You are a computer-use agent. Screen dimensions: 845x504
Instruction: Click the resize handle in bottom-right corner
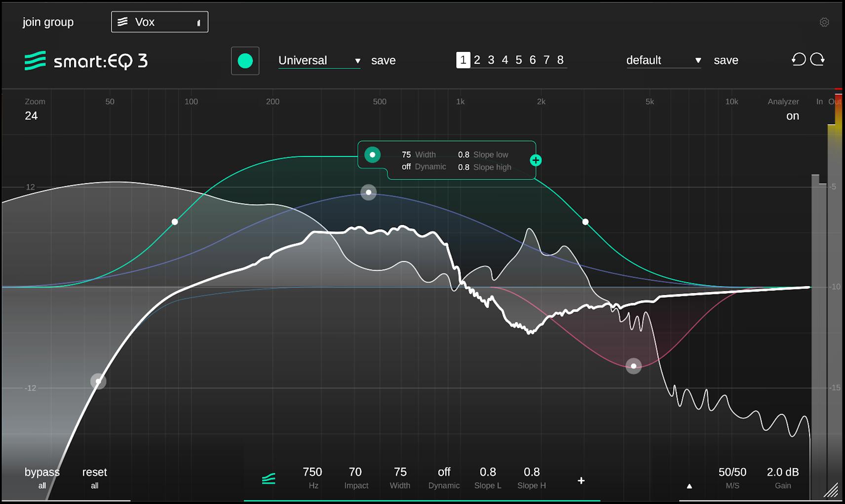coord(832,490)
